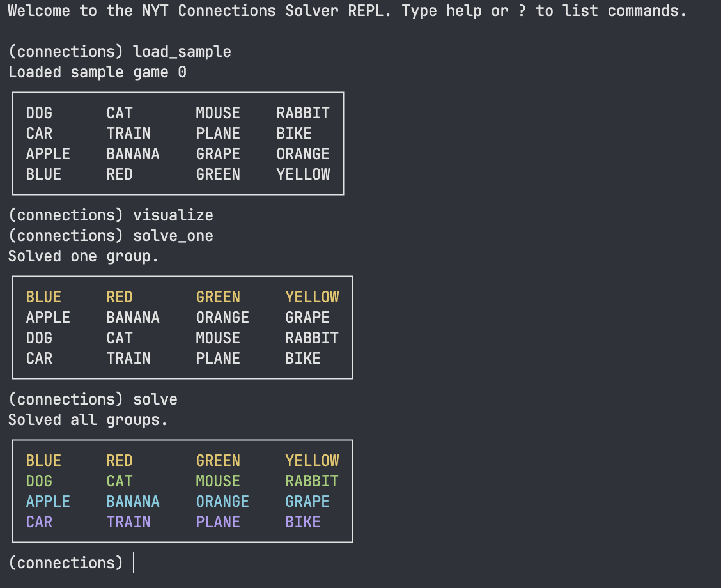Click the light-blue GRAPE word
This screenshot has height=588, width=721.
(307, 502)
